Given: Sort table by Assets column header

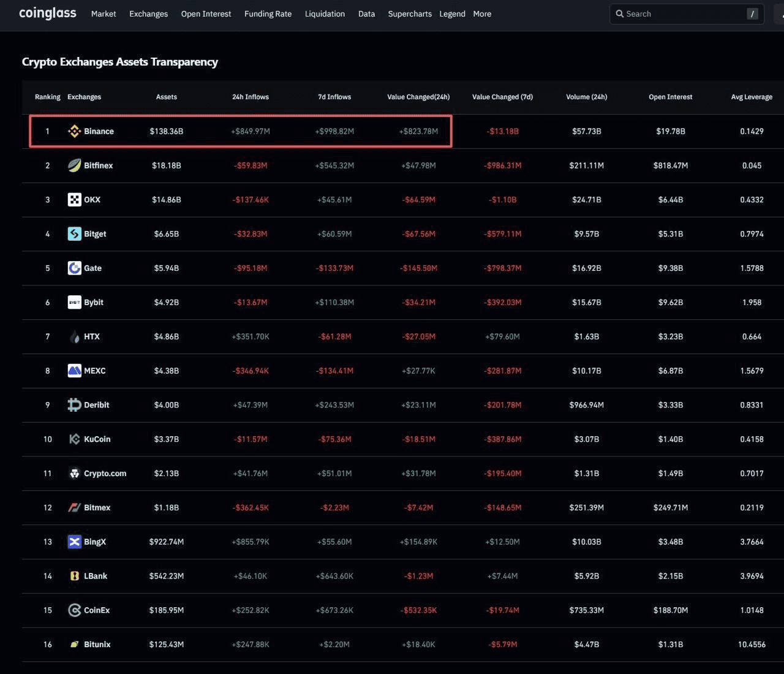Looking at the screenshot, I should (166, 97).
